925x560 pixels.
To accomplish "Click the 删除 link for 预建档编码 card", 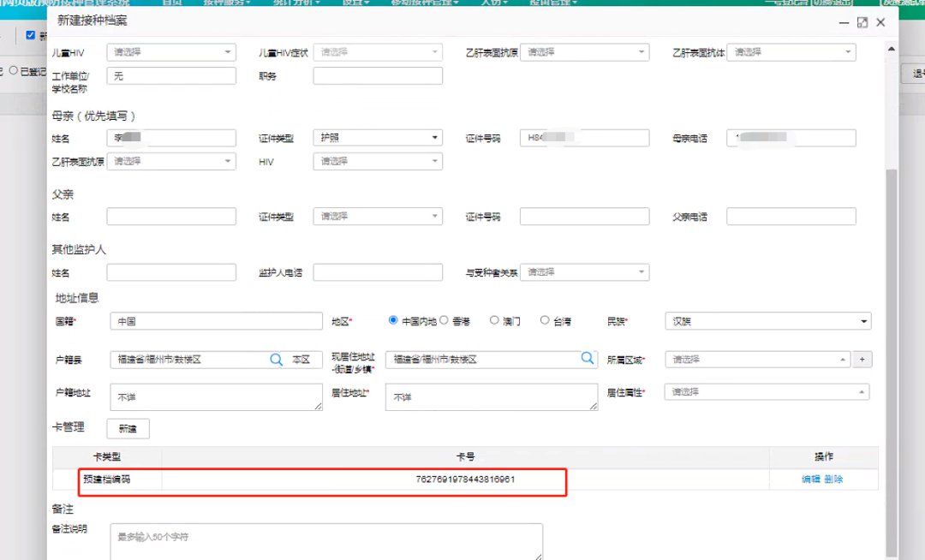I will coord(833,480).
